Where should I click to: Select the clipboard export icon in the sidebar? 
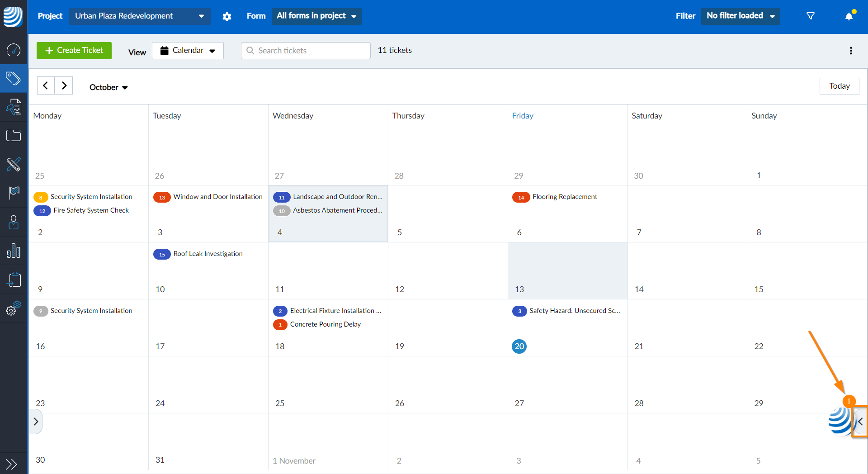tap(14, 280)
